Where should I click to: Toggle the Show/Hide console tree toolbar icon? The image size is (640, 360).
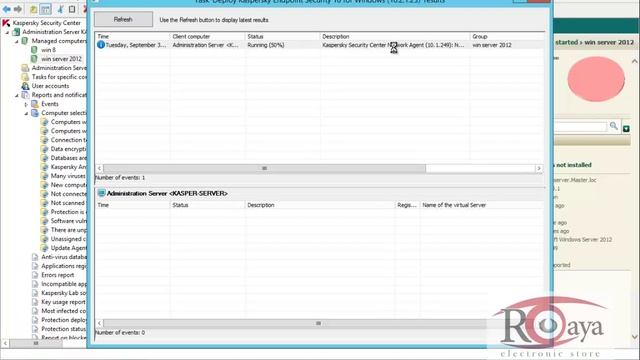coord(45,9)
